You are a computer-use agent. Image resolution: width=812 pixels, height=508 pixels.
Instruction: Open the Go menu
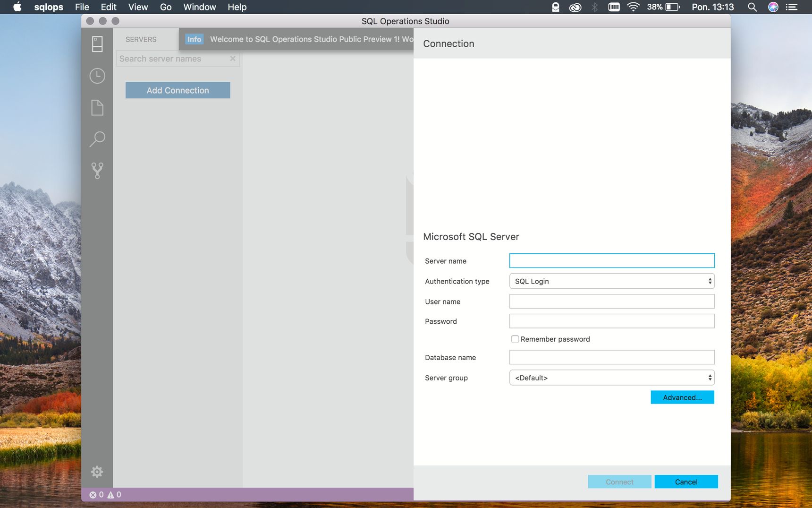166,7
